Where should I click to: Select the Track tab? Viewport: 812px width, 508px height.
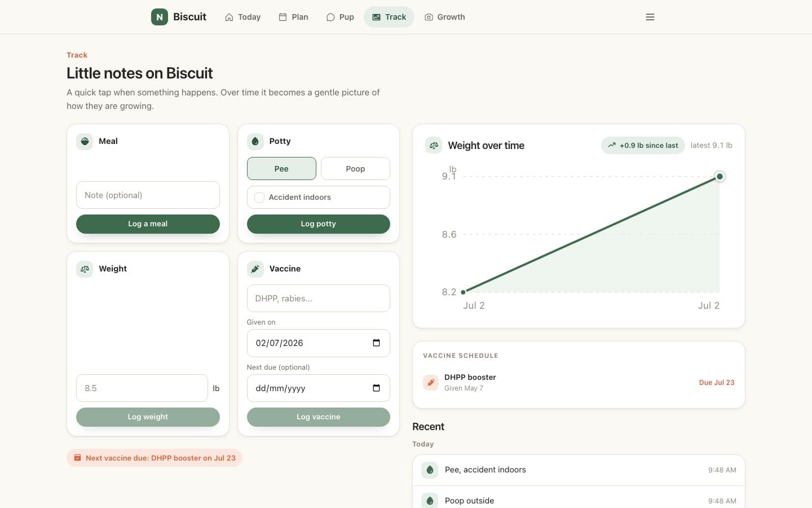[x=389, y=17]
